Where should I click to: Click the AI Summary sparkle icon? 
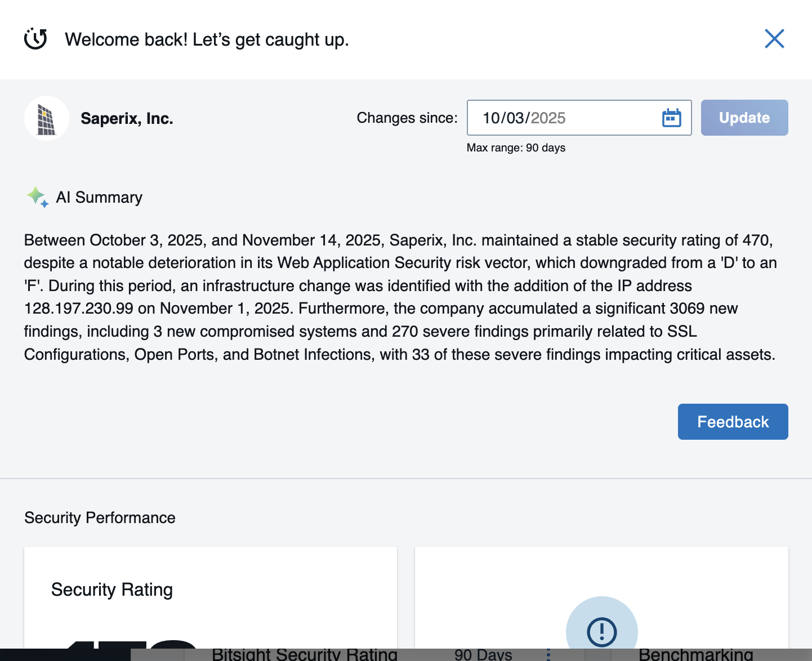(x=37, y=197)
